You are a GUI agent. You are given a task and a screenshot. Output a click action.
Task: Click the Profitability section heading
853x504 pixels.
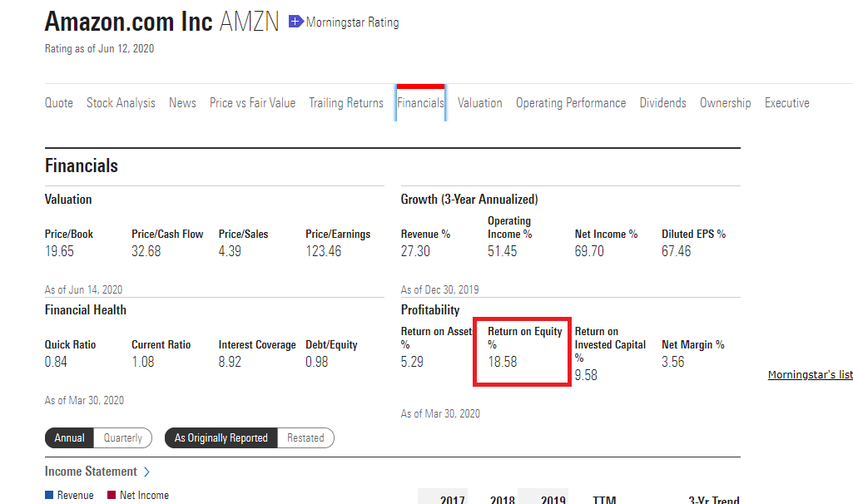[430, 310]
